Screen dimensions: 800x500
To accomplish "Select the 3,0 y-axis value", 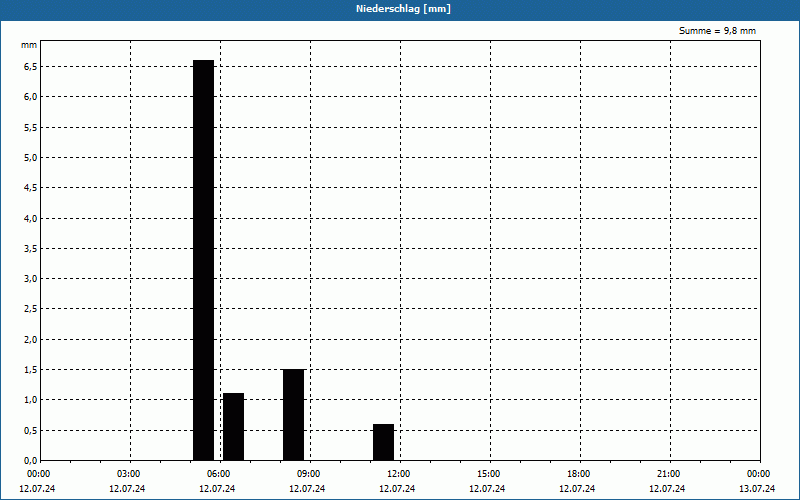I will [x=31, y=279].
